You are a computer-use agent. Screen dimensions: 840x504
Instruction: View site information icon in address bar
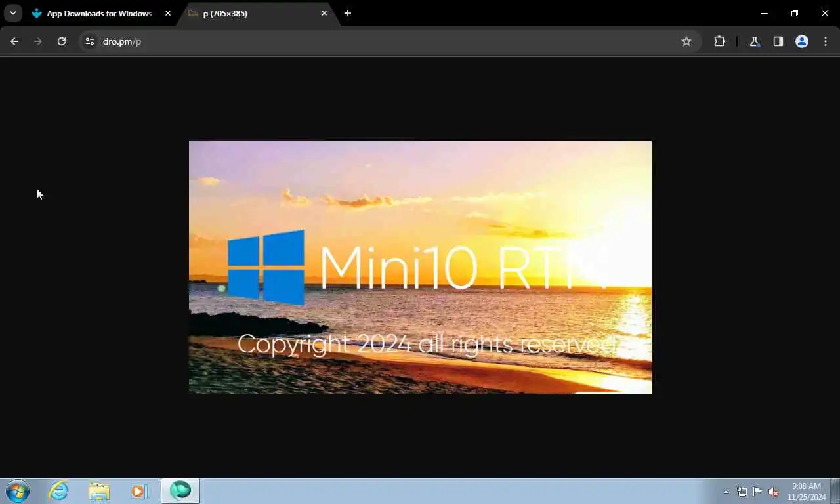(x=90, y=41)
